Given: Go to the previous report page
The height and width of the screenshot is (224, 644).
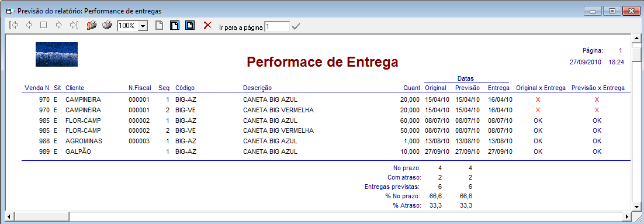Looking at the screenshot, I should (x=29, y=25).
